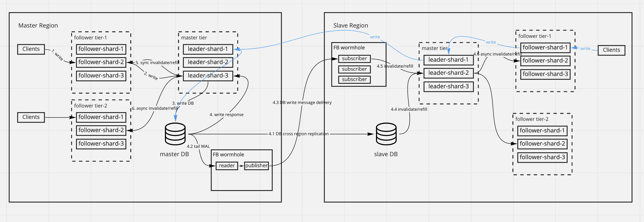Image resolution: width=644 pixels, height=222 pixels.
Task: Click the 'slave DB' caption
Action: point(386,154)
